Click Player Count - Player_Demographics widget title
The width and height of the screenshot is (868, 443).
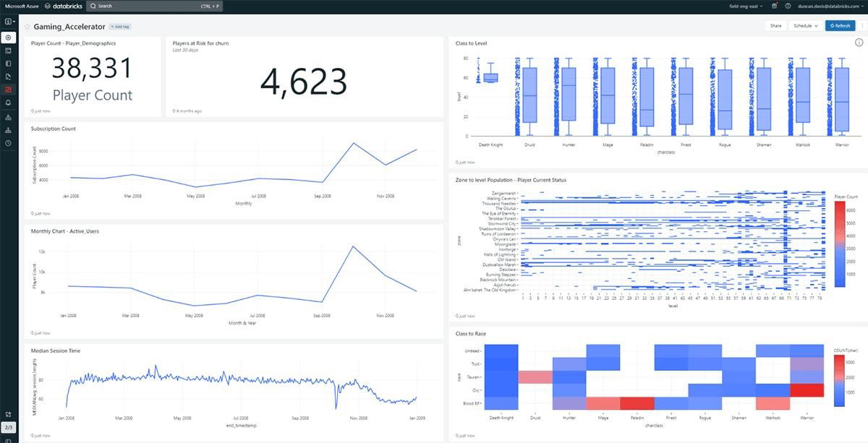coord(74,43)
